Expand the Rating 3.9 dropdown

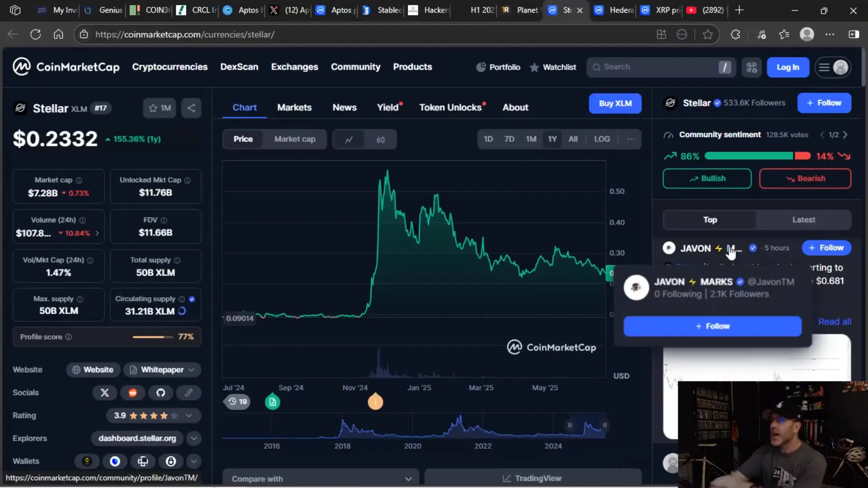click(153, 416)
